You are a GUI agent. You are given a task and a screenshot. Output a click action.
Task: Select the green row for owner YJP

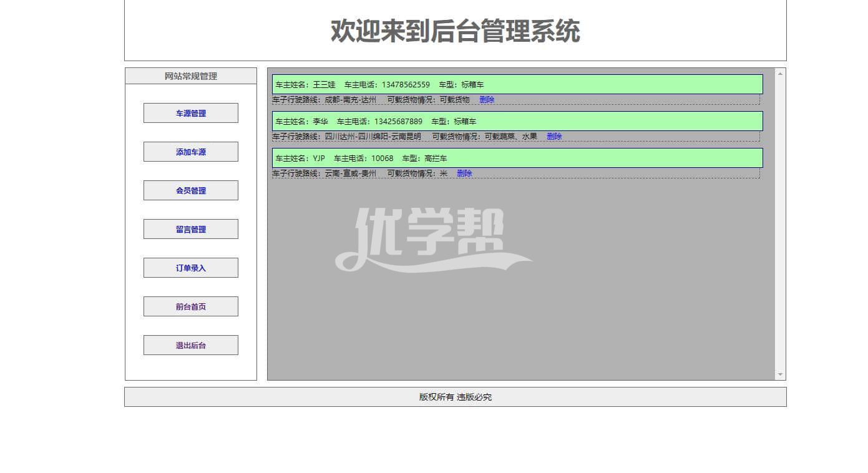(517, 158)
